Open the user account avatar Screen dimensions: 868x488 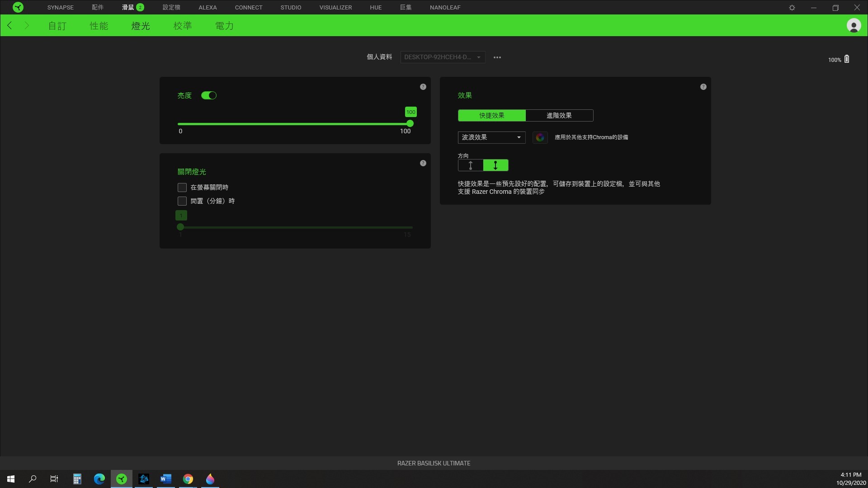[854, 25]
